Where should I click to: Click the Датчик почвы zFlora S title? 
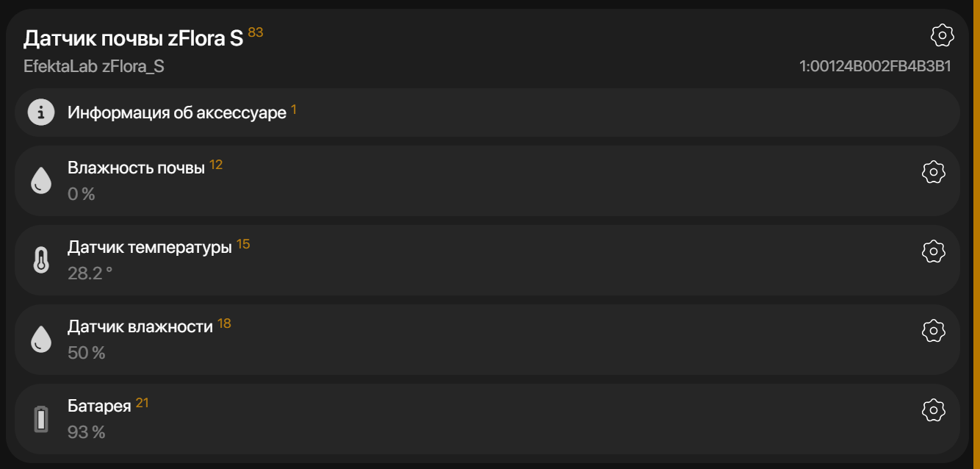[x=133, y=39]
